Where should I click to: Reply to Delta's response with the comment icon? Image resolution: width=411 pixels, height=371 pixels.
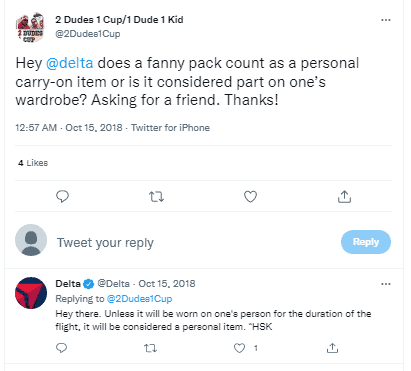tap(62, 348)
